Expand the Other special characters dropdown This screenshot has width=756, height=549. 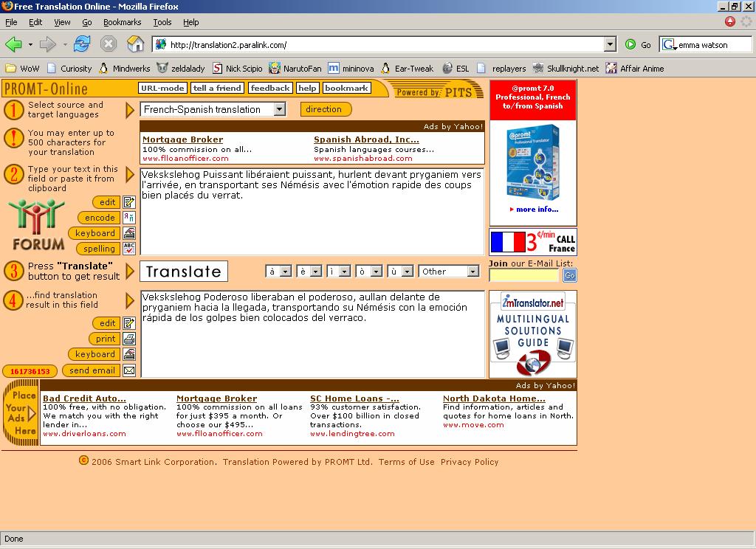pos(472,272)
